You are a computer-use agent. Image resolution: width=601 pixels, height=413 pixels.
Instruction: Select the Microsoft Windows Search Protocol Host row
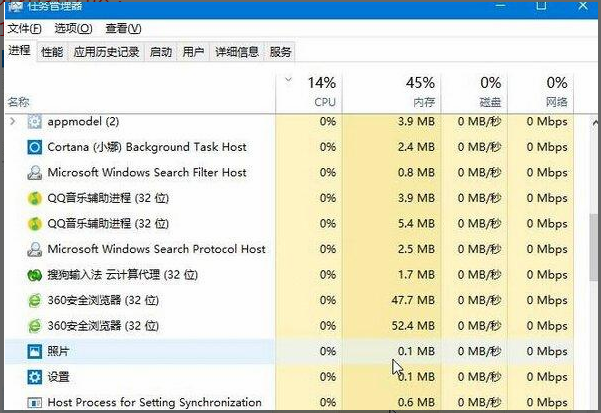click(156, 249)
